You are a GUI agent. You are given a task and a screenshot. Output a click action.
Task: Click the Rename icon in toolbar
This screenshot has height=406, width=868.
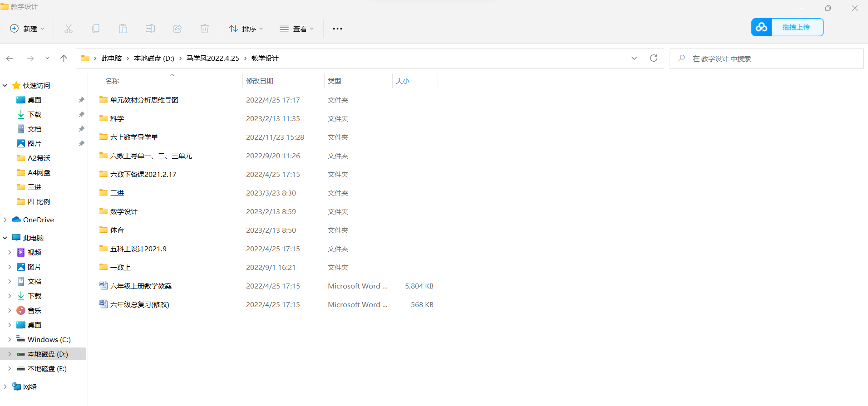click(x=150, y=29)
